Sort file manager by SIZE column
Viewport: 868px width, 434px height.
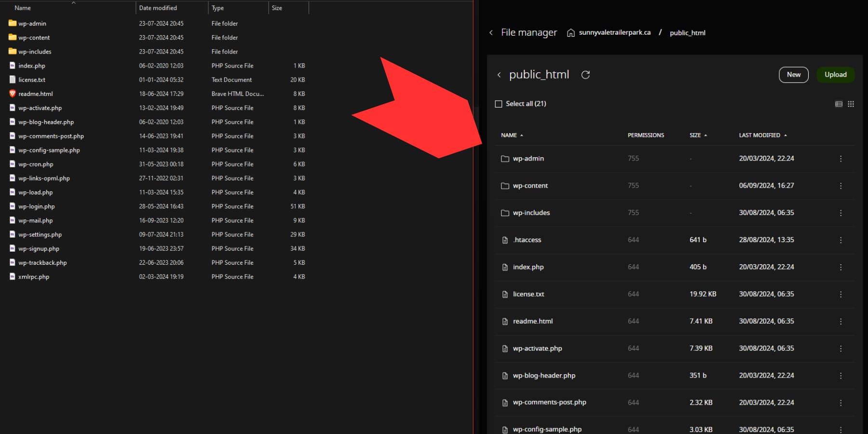coord(698,136)
